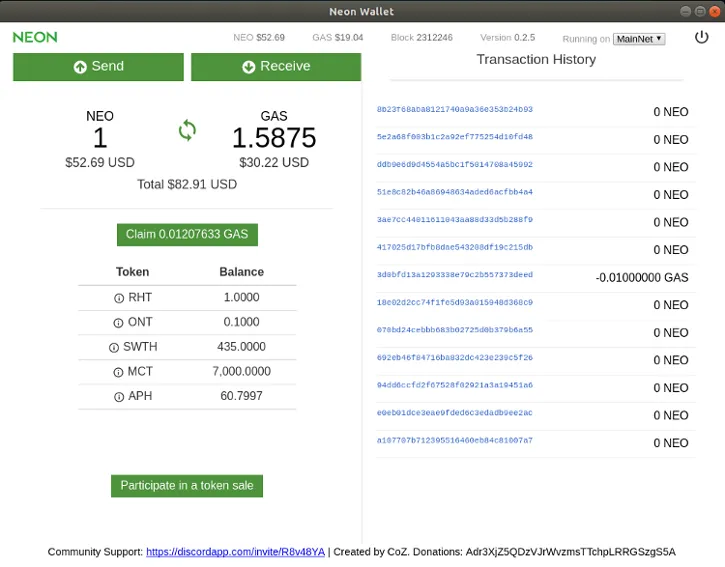The width and height of the screenshot is (725, 567).
Task: Open transaction starting with 3d8bfd13
Action: pyautogui.click(x=455, y=275)
